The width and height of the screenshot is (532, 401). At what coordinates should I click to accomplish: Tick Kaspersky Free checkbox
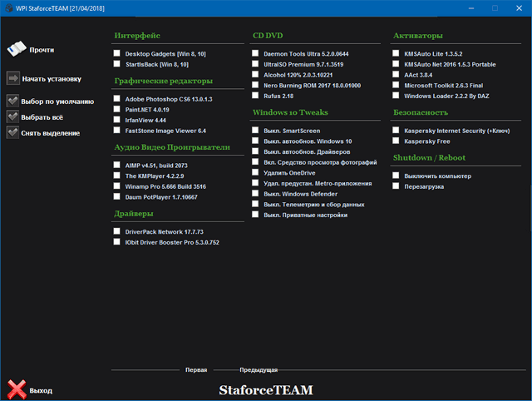coord(396,141)
